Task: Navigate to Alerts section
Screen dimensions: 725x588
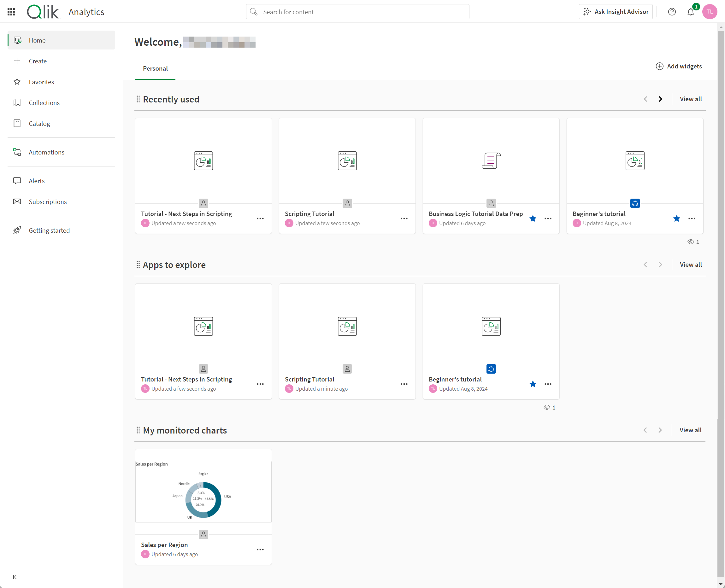Action: (36, 181)
